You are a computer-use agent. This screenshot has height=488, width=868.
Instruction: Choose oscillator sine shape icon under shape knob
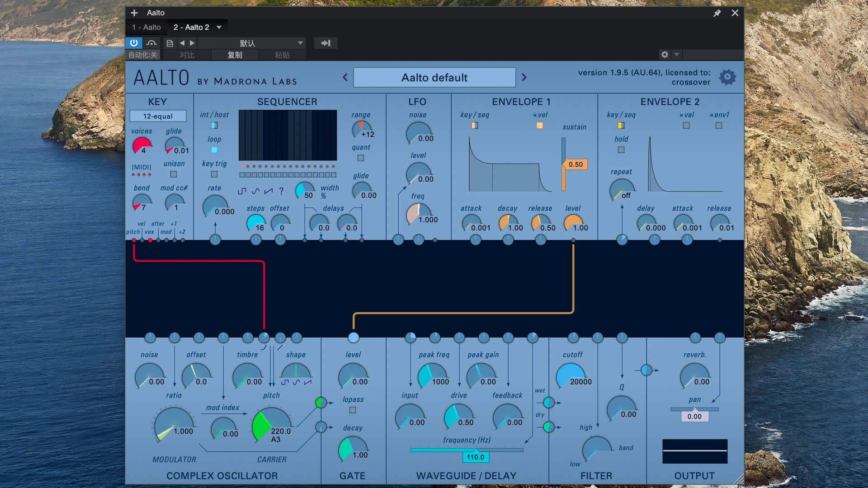click(x=296, y=382)
